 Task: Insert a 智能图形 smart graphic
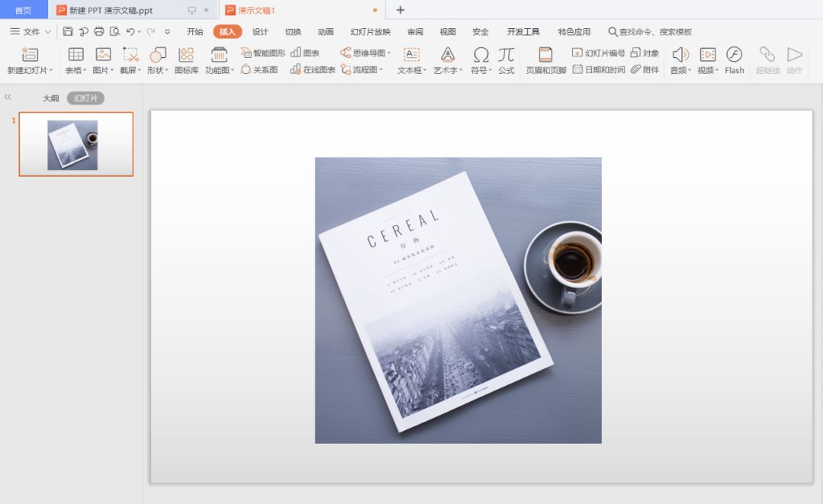click(263, 53)
